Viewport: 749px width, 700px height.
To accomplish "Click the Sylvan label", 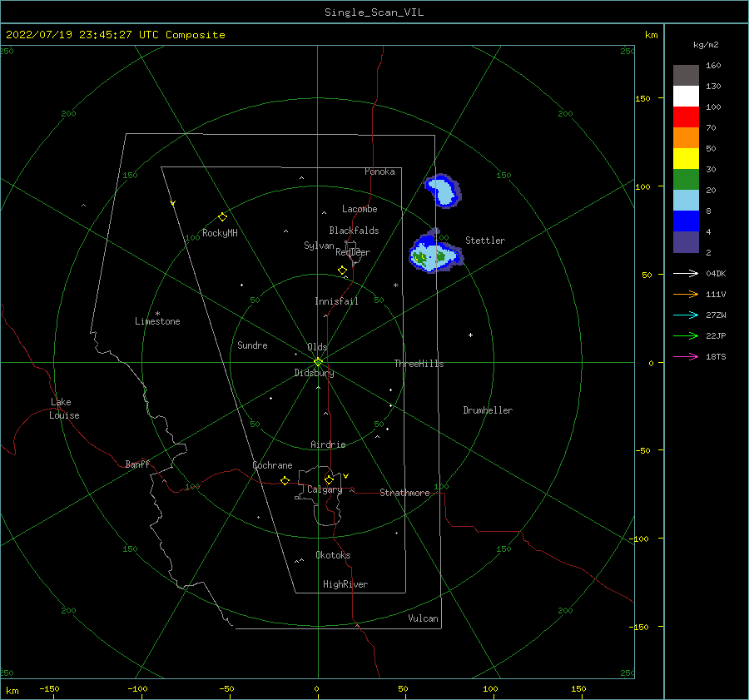I will pyautogui.click(x=319, y=246).
